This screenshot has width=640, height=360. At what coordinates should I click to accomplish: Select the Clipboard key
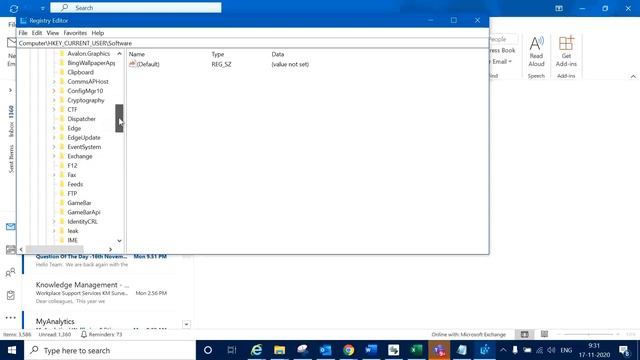[80, 72]
